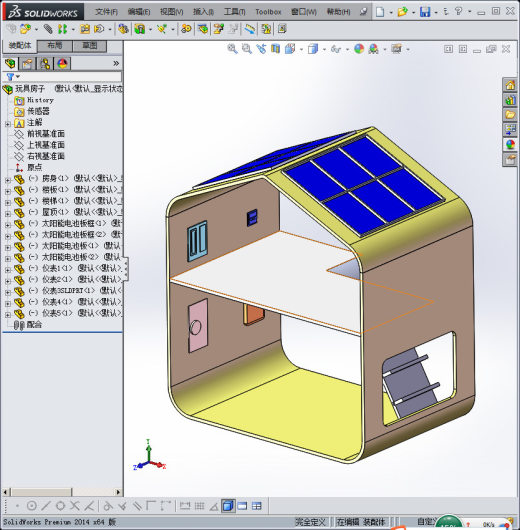Click the Save icon in top toolbar
520x530 pixels.
(425, 12)
